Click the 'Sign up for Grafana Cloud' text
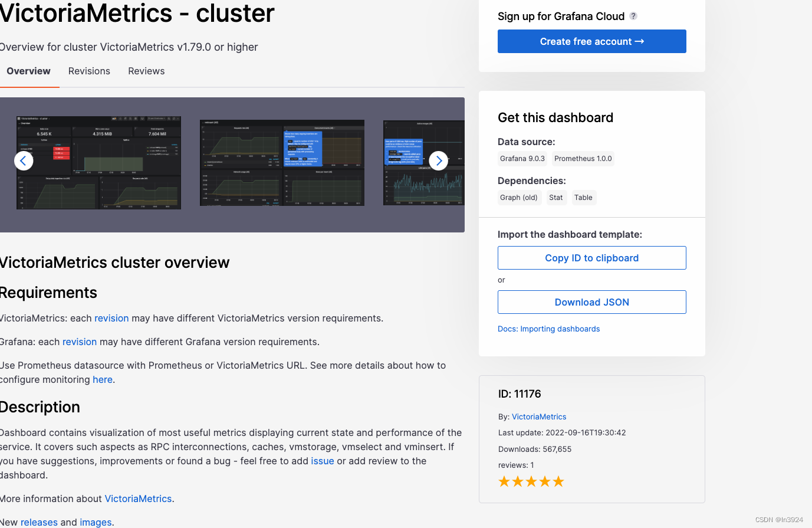This screenshot has width=812, height=528. [561, 16]
